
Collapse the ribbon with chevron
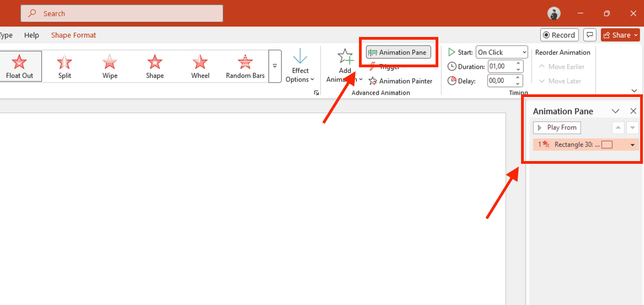pos(634,90)
